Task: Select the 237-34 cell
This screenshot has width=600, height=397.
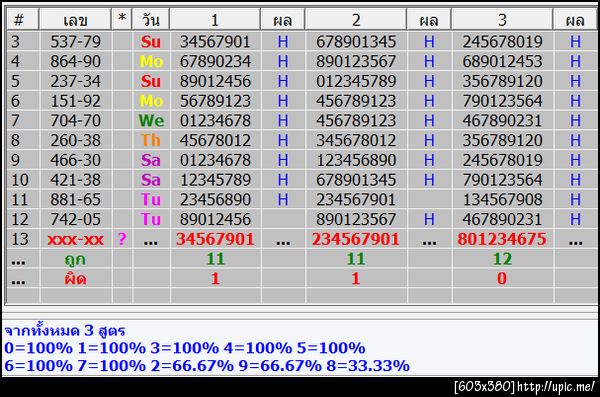Action: click(x=75, y=81)
